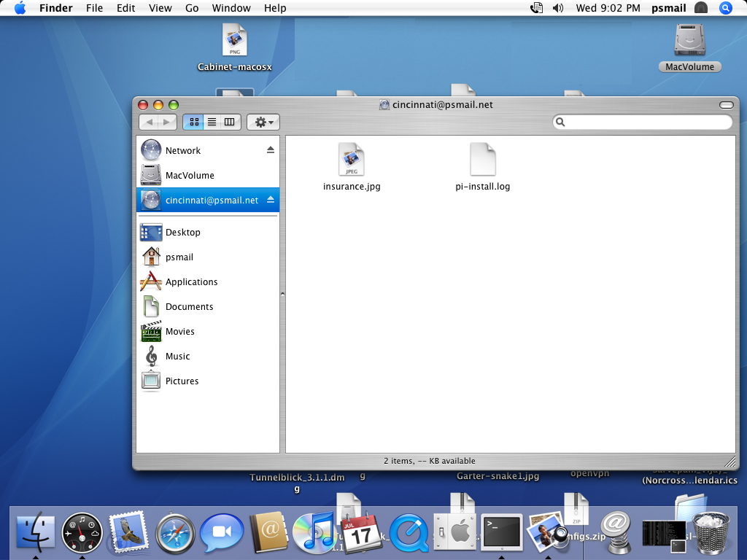The width and height of the screenshot is (747, 560).
Task: Go back with the toolbar arrow
Action: pos(149,122)
